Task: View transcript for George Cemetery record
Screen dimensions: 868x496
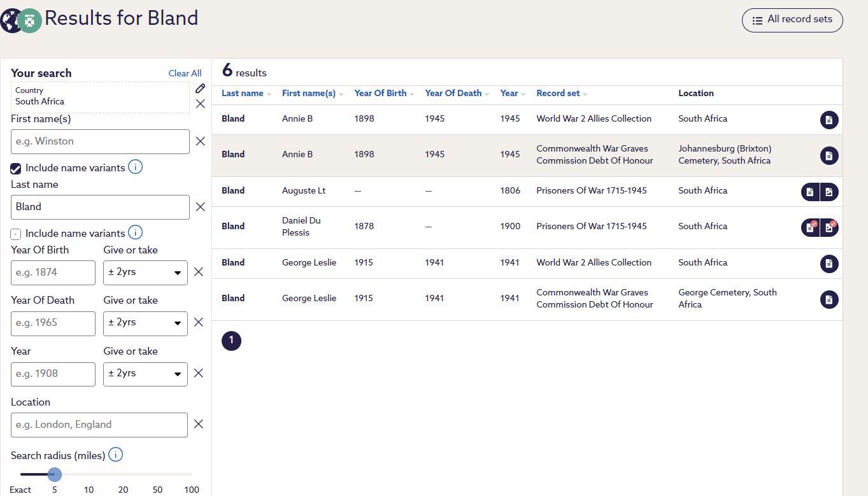Action: tap(829, 299)
